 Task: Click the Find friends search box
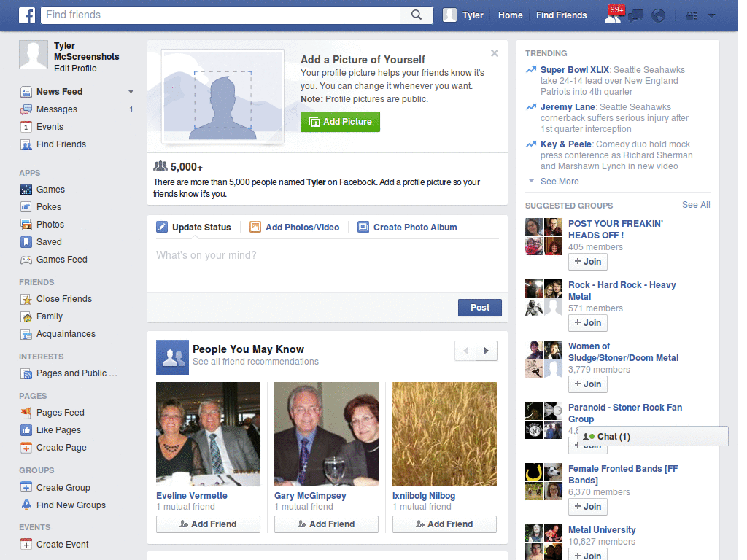click(x=222, y=15)
